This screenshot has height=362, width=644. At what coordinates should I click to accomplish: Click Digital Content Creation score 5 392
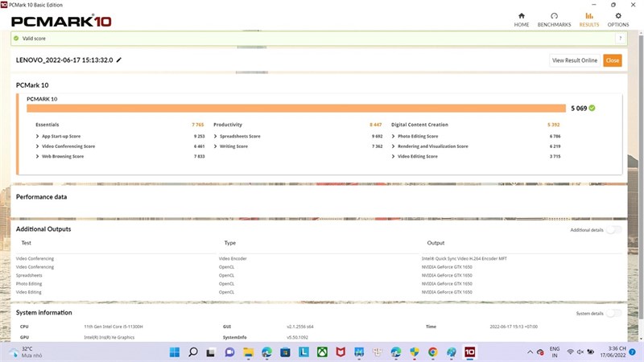click(x=553, y=125)
